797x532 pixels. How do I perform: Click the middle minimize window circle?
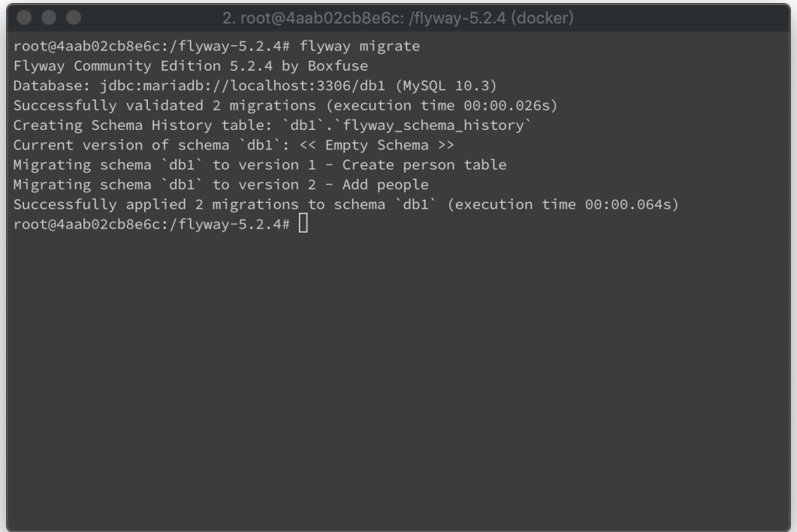(49, 17)
